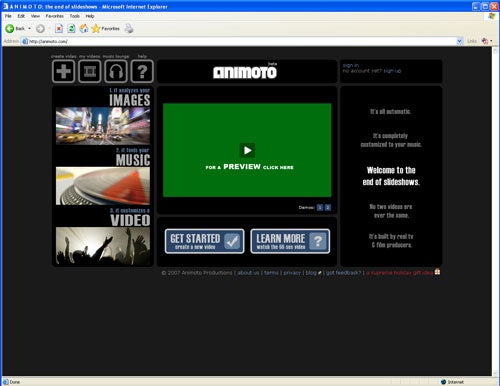Open the View menu

pos(35,16)
